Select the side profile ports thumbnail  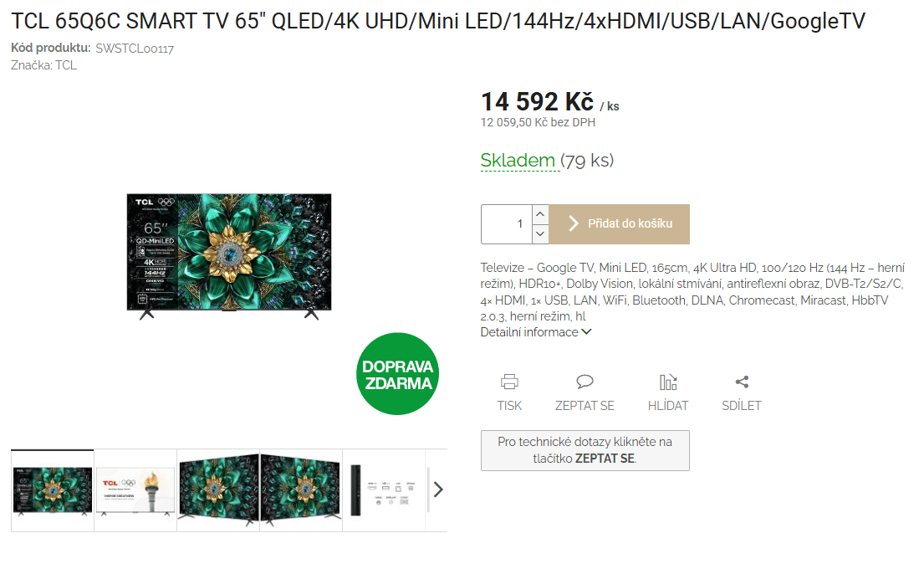(384, 490)
